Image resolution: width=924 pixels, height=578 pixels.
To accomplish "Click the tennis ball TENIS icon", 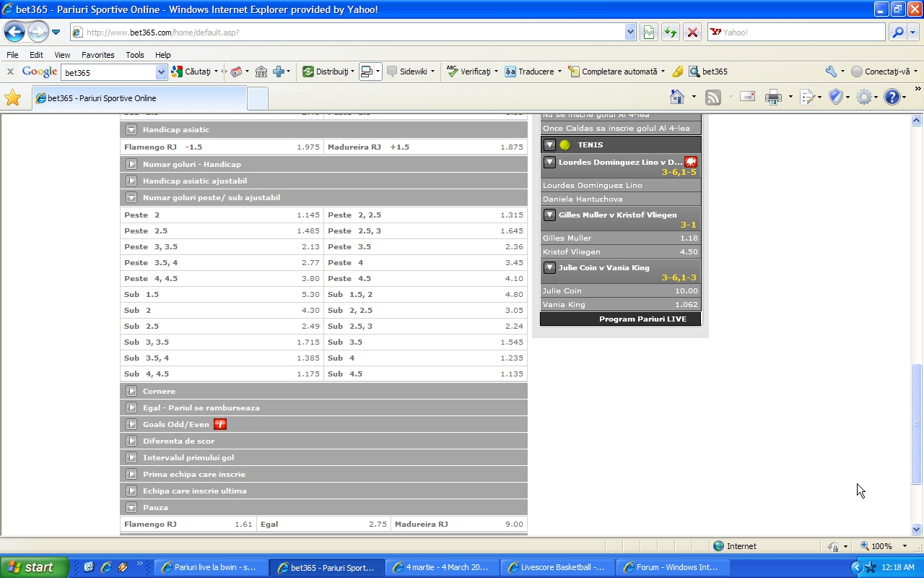I will tap(565, 144).
